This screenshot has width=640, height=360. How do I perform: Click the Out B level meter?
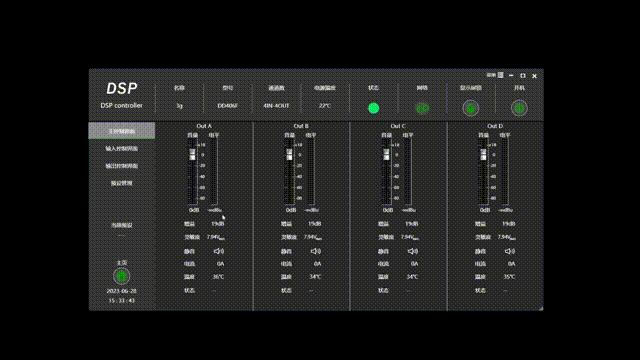(311, 171)
